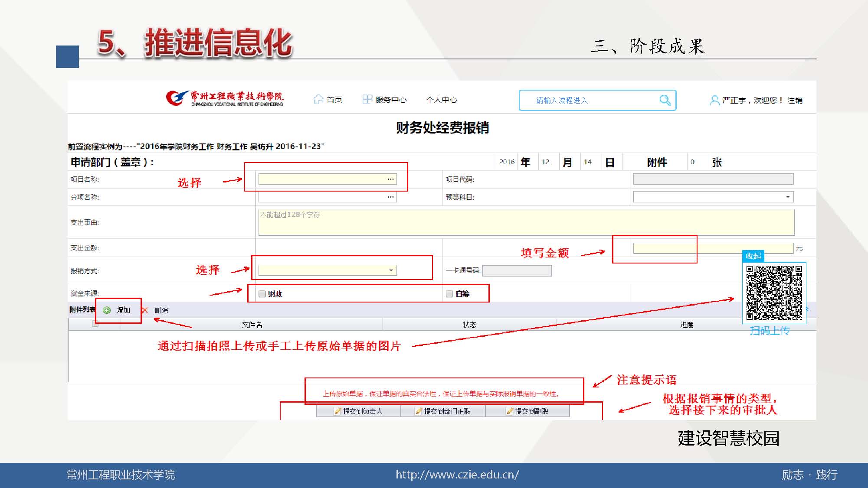
Task: Toggle the select-all checkbox in attachment table
Action: pyautogui.click(x=95, y=324)
